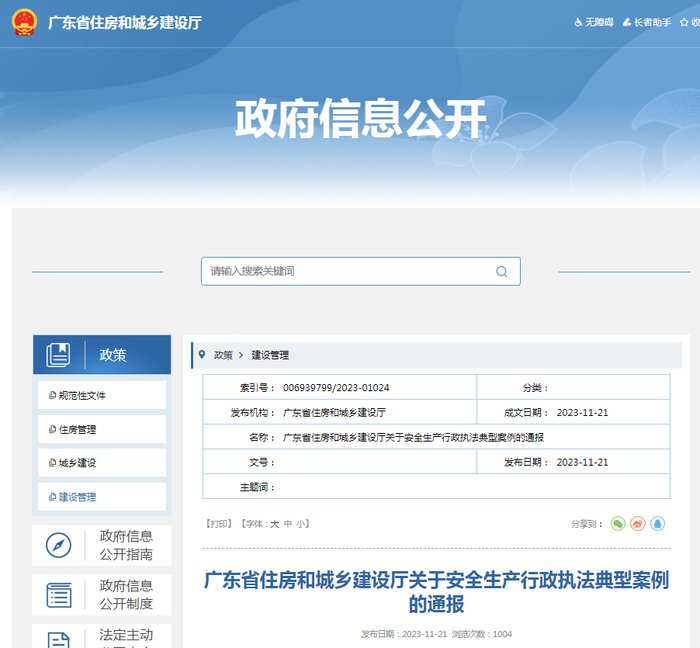The width and height of the screenshot is (700, 648).
Task: Click list icon for 政府信息公开制度
Action: point(58,595)
